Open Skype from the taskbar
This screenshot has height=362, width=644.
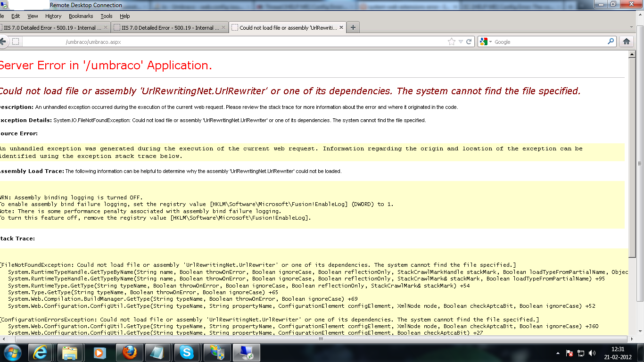[x=187, y=353]
